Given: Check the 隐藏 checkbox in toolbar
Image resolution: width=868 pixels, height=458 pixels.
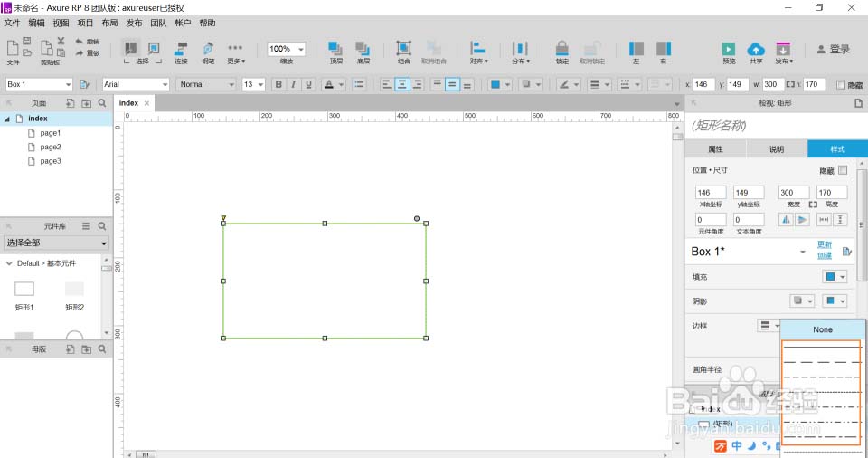Looking at the screenshot, I should click(841, 84).
